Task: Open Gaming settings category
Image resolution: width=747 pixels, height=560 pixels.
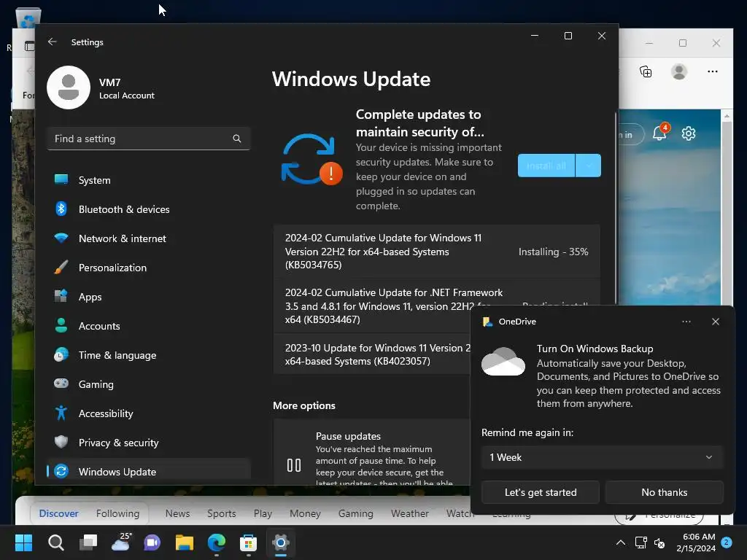Action: (x=148, y=384)
